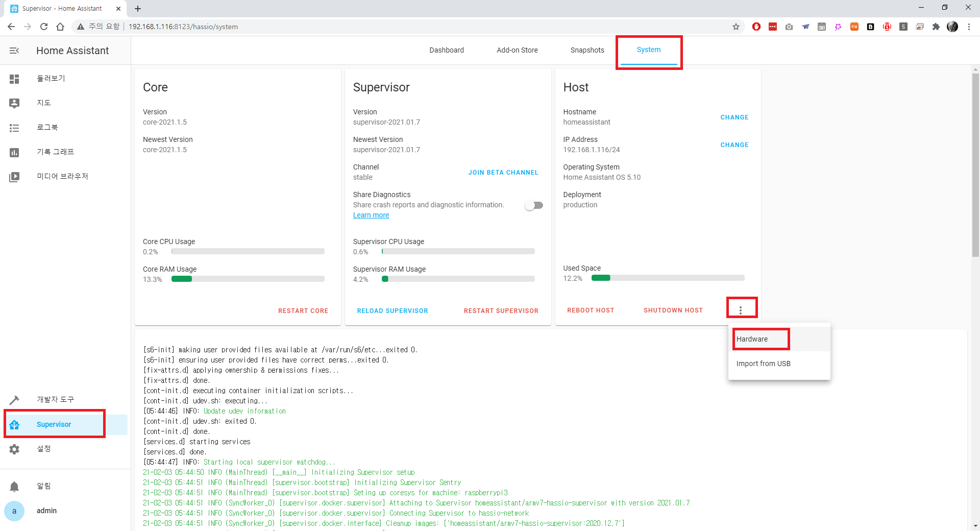Go to browser home page
Image resolution: width=980 pixels, height=531 pixels.
click(60, 27)
